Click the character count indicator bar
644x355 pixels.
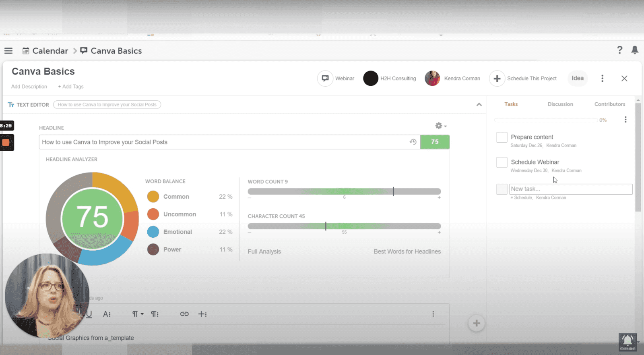pyautogui.click(x=344, y=226)
